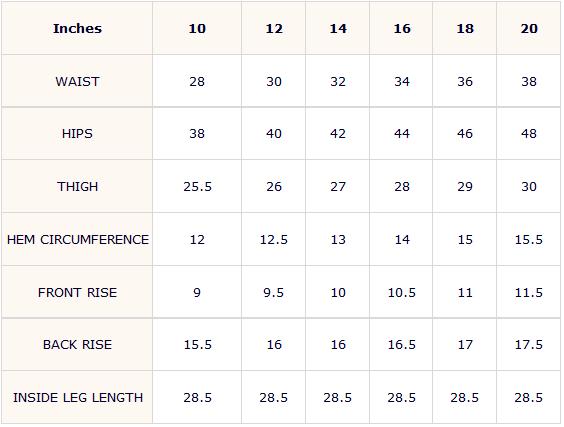The image size is (564, 427).
Task: Click the HIPS row label
Action: click(x=77, y=134)
